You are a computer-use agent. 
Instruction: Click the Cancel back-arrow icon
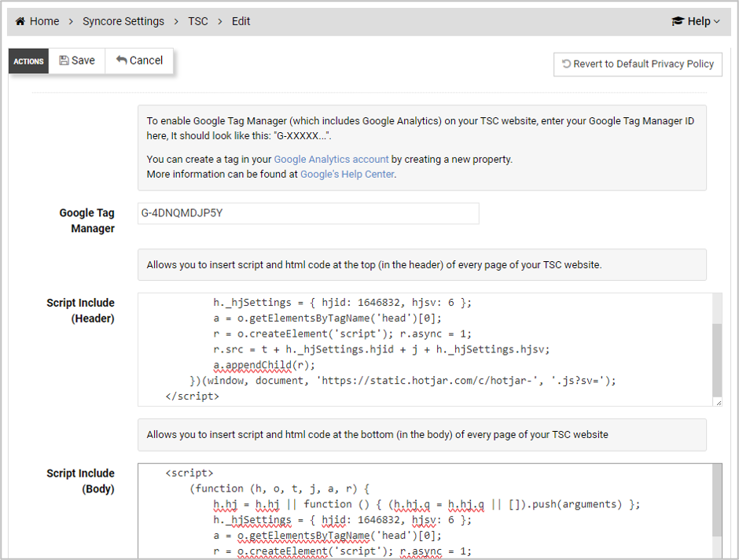[122, 60]
